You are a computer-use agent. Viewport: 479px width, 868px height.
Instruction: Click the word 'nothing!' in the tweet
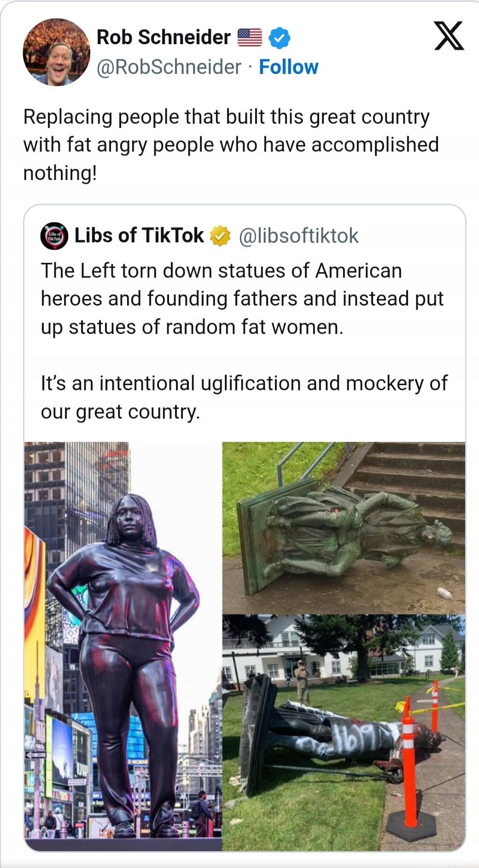click(60, 173)
